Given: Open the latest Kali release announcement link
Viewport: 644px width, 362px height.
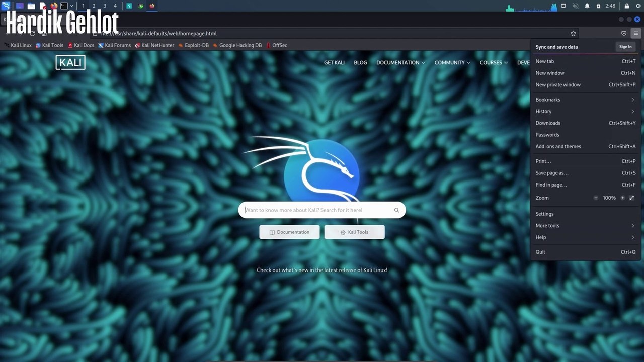Looking at the screenshot, I should pyautogui.click(x=322, y=270).
